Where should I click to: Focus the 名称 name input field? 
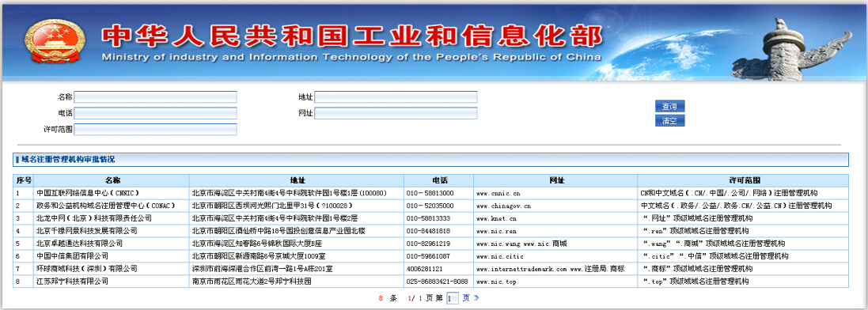(156, 96)
